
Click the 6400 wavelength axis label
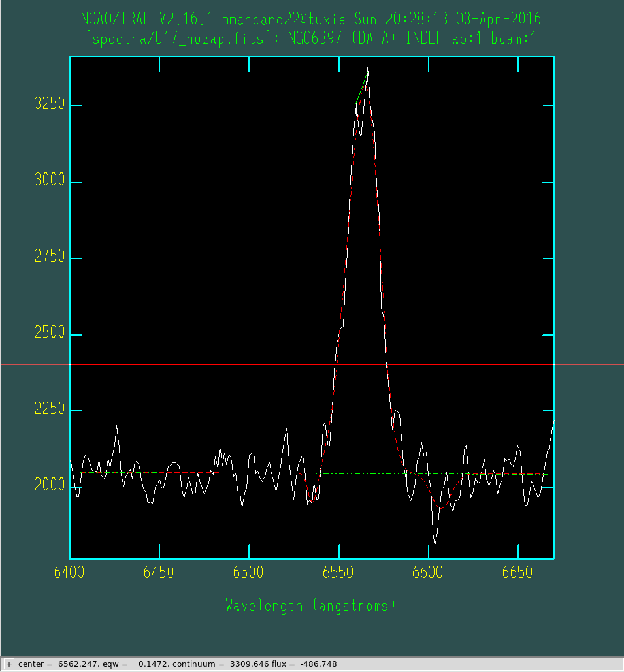point(69,572)
